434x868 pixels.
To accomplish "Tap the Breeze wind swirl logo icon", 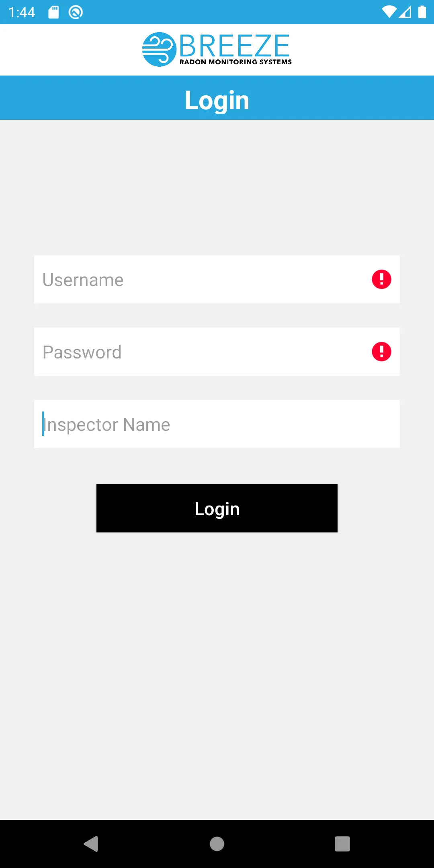I will pyautogui.click(x=159, y=49).
